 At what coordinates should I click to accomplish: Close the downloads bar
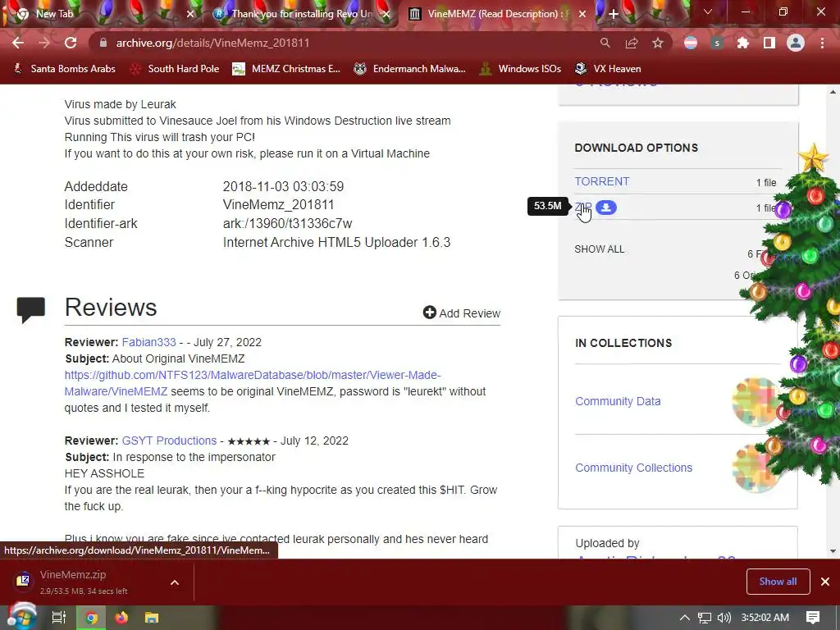(x=825, y=582)
